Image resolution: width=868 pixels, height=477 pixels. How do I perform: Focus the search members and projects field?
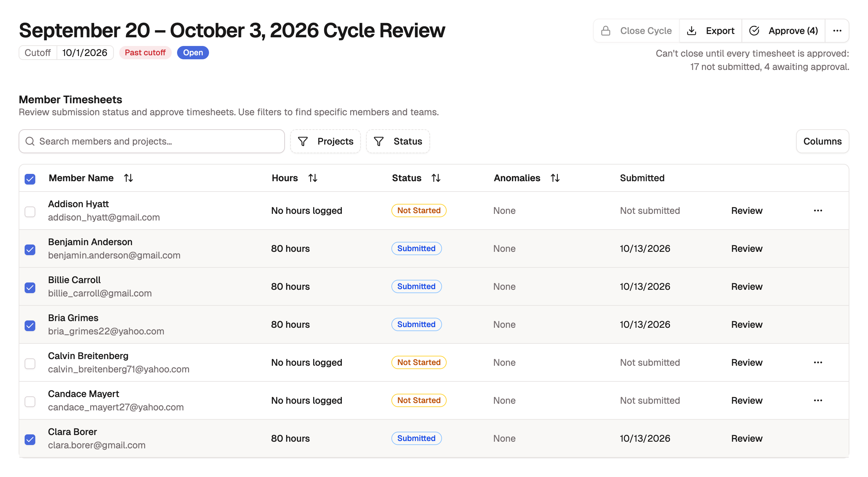click(x=152, y=141)
